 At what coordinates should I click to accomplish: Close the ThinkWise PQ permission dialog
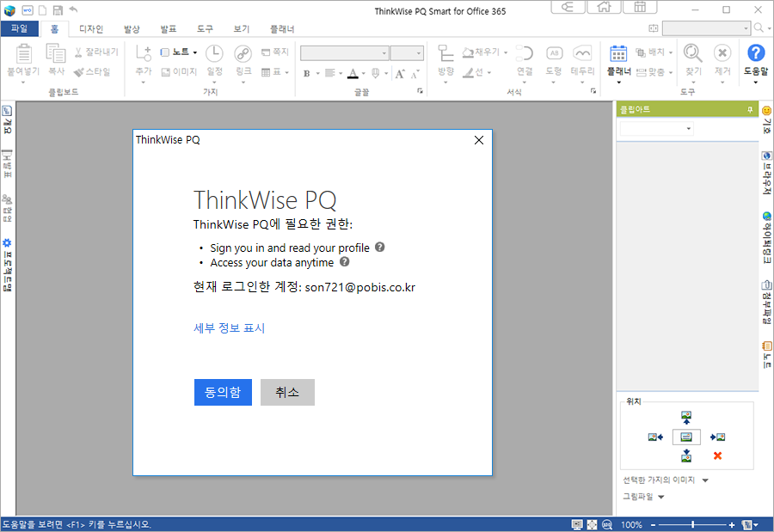click(478, 140)
